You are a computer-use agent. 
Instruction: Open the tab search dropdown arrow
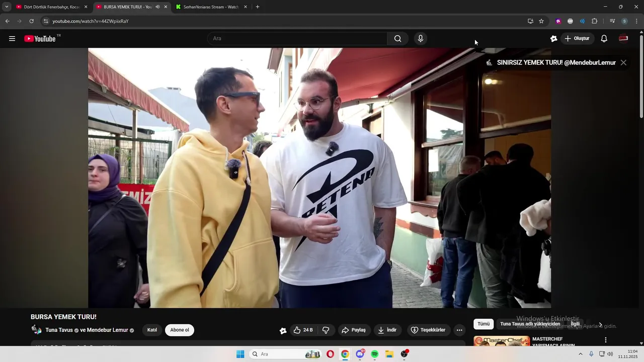7,7
